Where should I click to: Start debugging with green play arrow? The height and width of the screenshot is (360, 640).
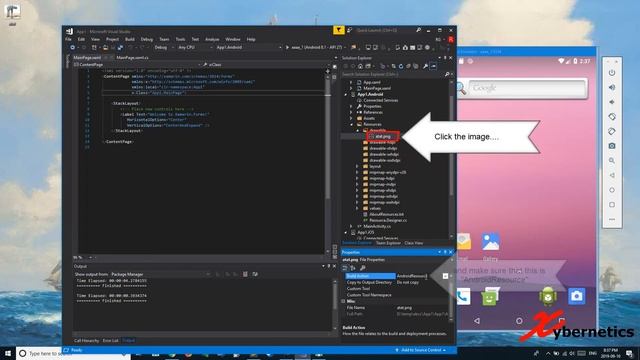(x=287, y=47)
